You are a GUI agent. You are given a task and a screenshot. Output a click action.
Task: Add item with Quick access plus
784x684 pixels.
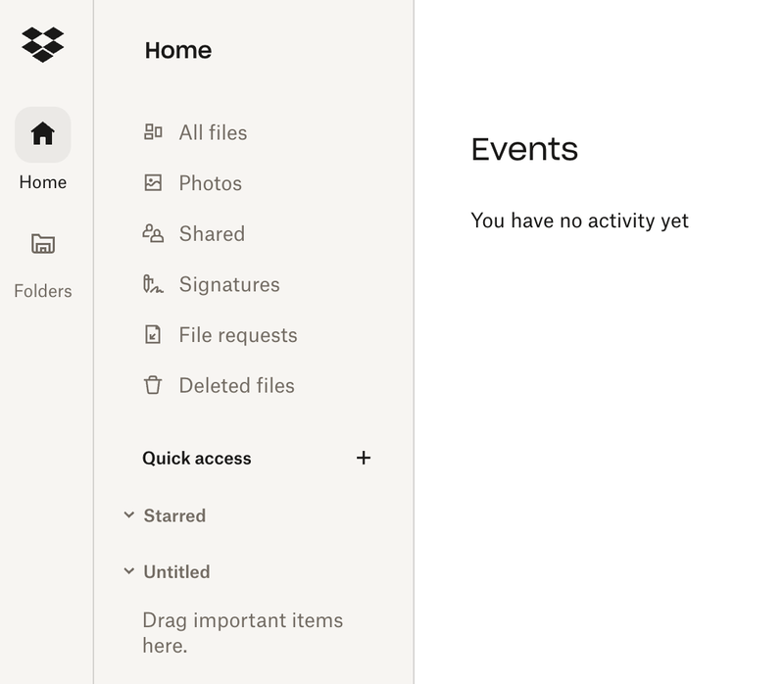pos(364,458)
